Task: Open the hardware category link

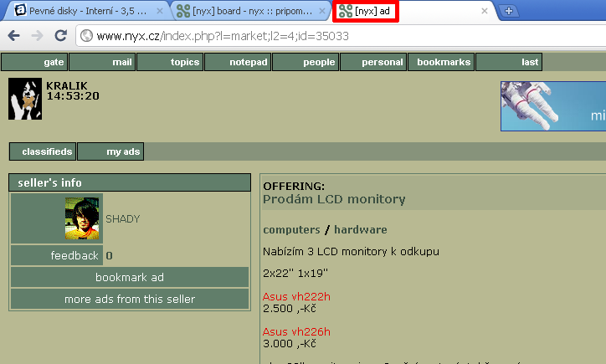Action: pyautogui.click(x=360, y=229)
